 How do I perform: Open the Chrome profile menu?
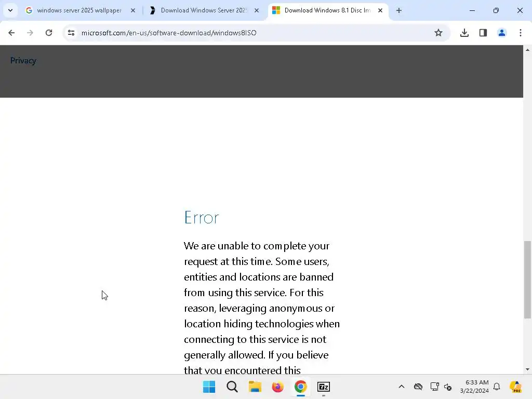(502, 33)
